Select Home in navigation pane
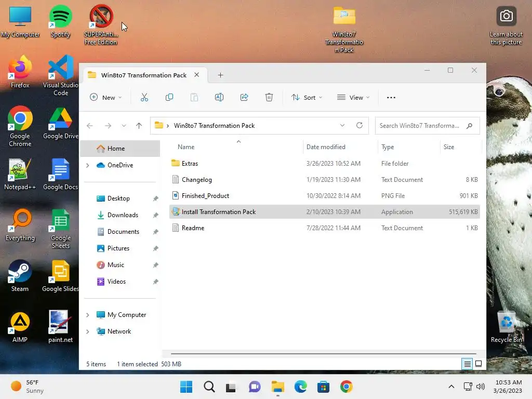Viewport: 532px width, 399px height. (120, 149)
